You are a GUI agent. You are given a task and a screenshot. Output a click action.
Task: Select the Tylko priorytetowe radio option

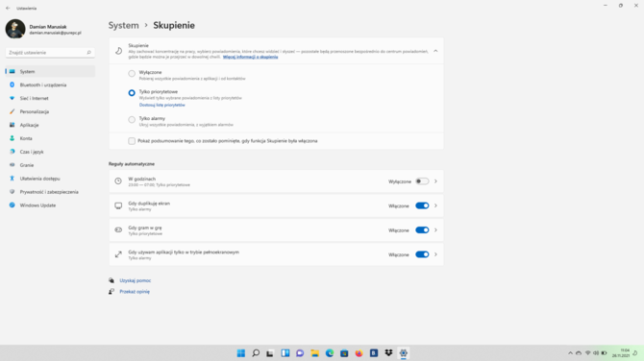coord(132,93)
